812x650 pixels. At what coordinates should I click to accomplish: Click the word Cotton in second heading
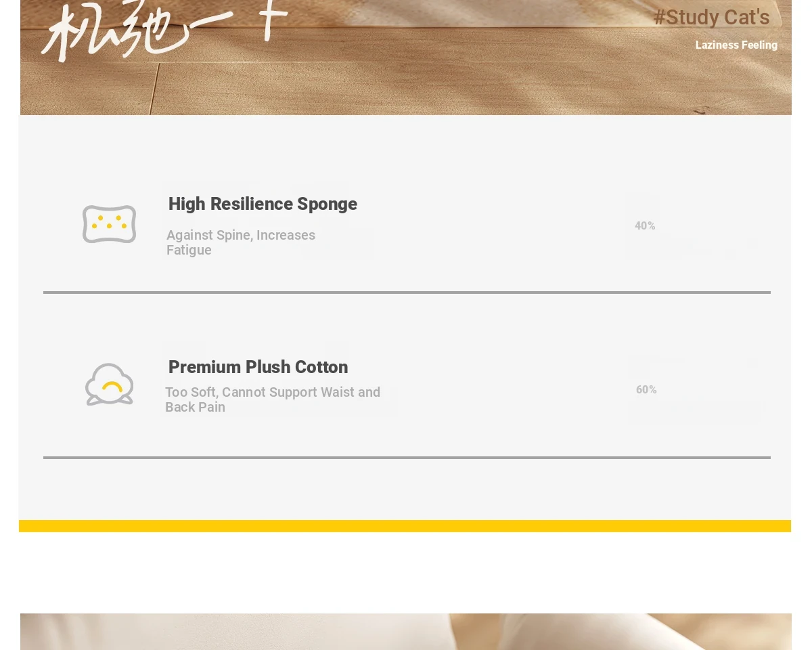[321, 367]
